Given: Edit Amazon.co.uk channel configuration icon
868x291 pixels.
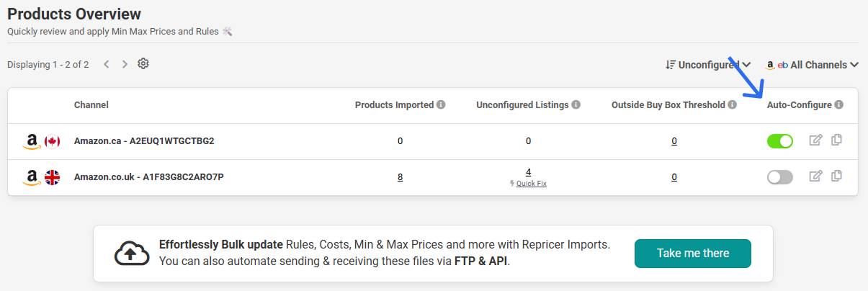Looking at the screenshot, I should [816, 176].
